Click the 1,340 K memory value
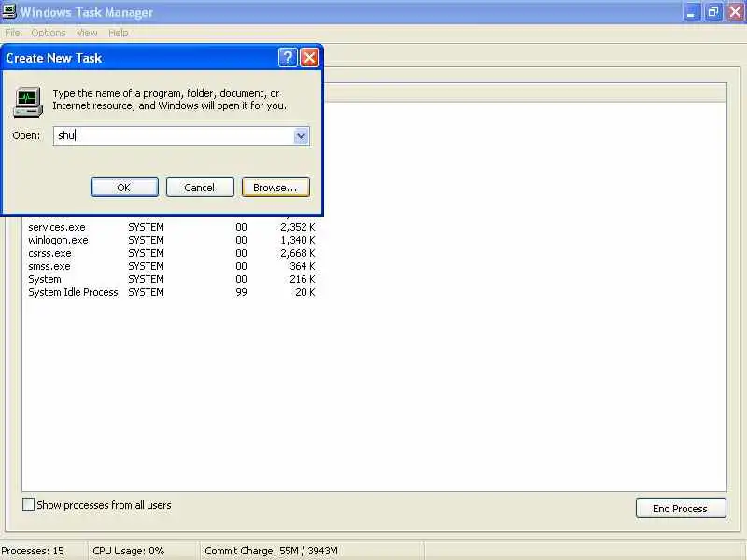Screen dimensions: 747x560 (298, 240)
